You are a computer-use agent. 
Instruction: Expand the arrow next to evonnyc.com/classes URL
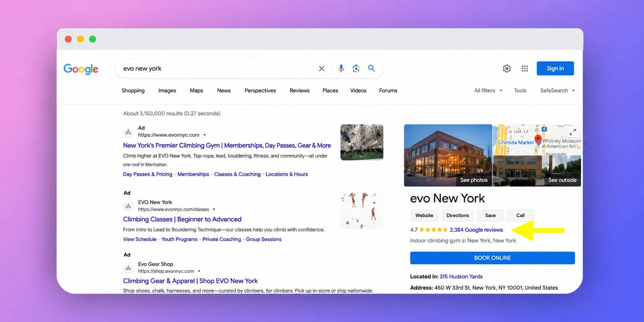[x=214, y=209]
